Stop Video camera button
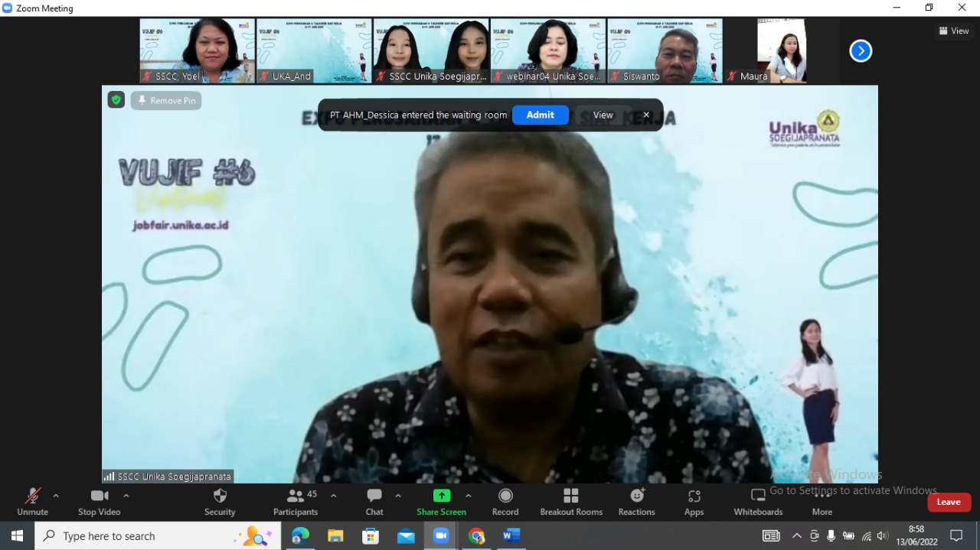The width and height of the screenshot is (980, 550). (x=100, y=502)
